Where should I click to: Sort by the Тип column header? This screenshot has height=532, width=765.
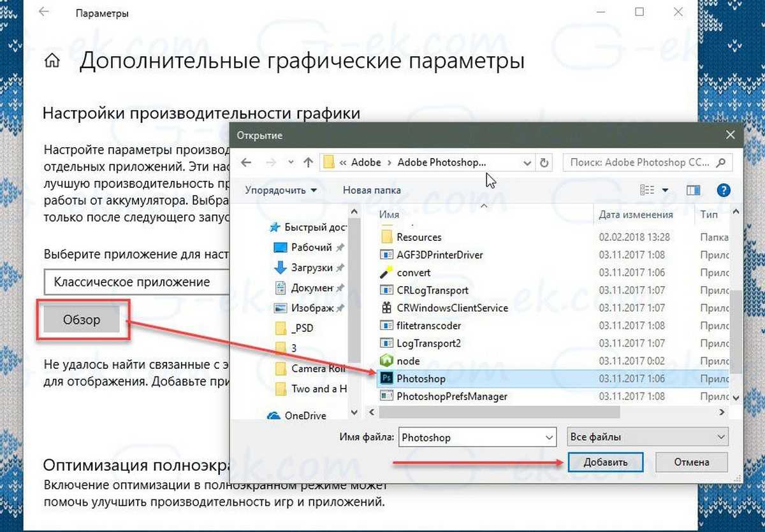pyautogui.click(x=708, y=215)
